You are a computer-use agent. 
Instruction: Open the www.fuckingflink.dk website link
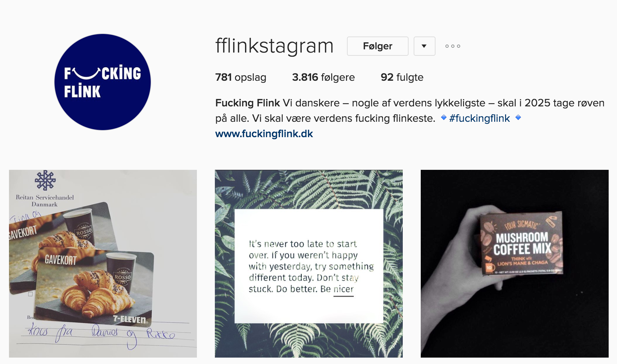click(x=264, y=134)
